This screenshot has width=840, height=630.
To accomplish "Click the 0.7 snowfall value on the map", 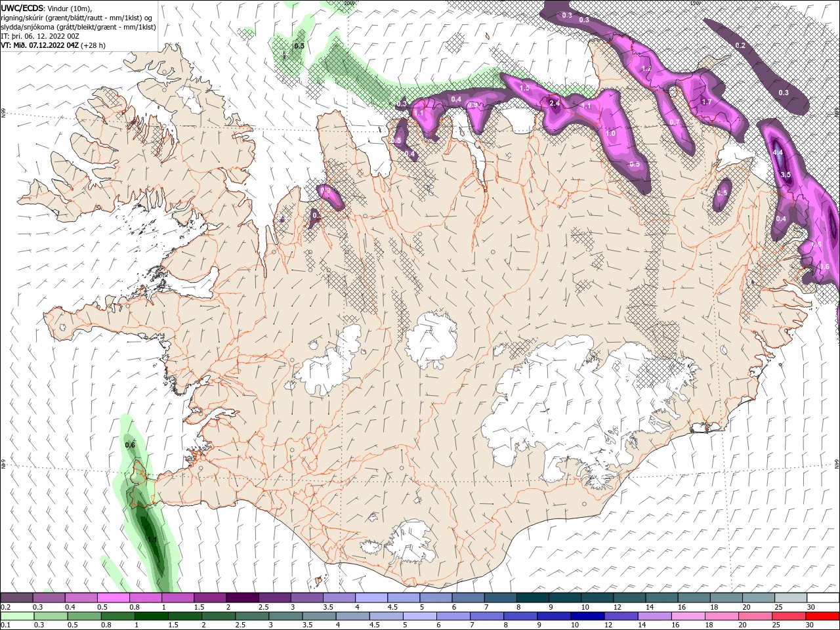I will (x=675, y=123).
